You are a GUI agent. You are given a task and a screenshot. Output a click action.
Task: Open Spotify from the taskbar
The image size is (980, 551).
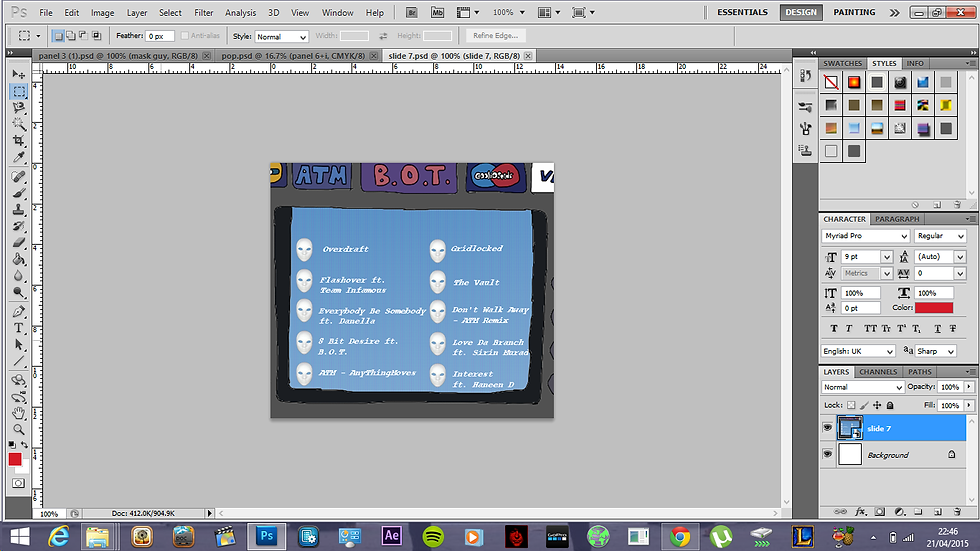(x=432, y=537)
